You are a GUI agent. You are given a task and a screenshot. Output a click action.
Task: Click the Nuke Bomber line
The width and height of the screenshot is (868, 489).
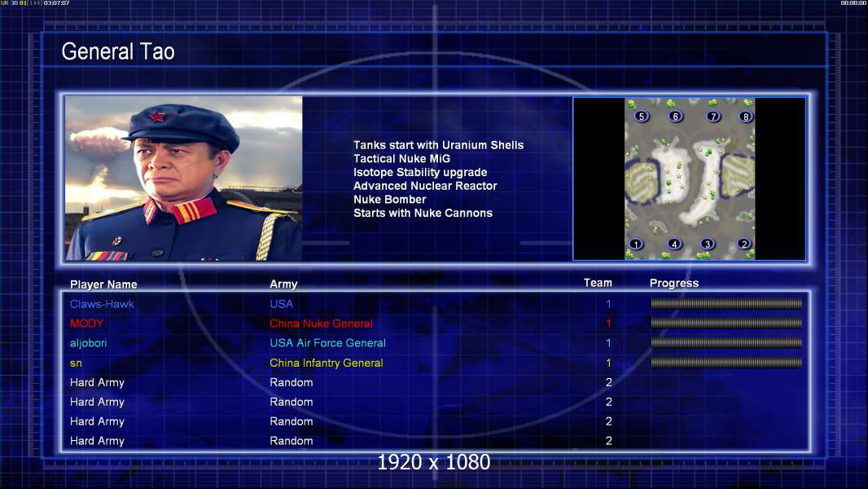(x=390, y=200)
